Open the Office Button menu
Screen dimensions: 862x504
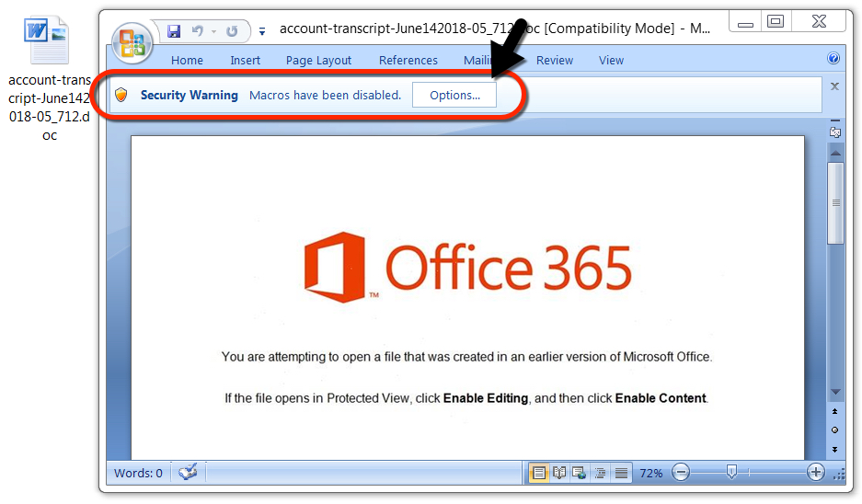pyautogui.click(x=132, y=43)
